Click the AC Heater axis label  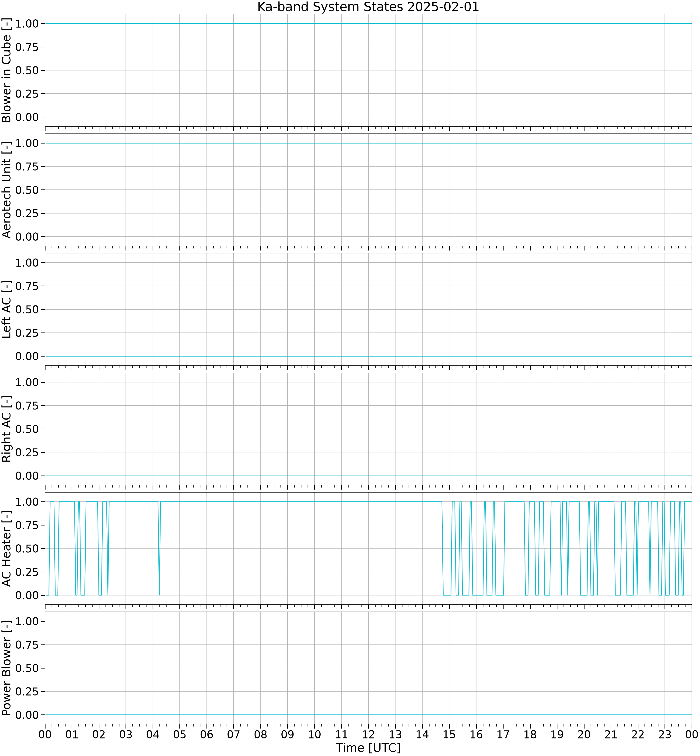coord(7,548)
